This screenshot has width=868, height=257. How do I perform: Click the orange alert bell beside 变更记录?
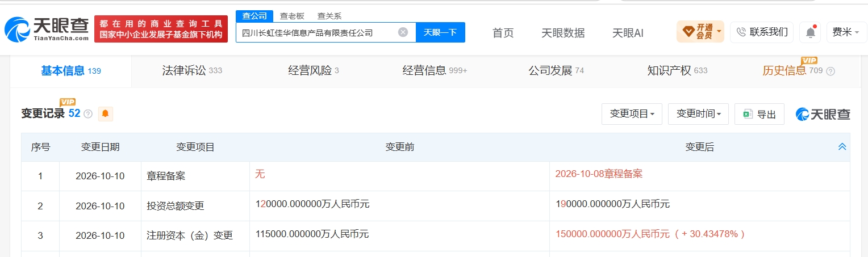(105, 113)
